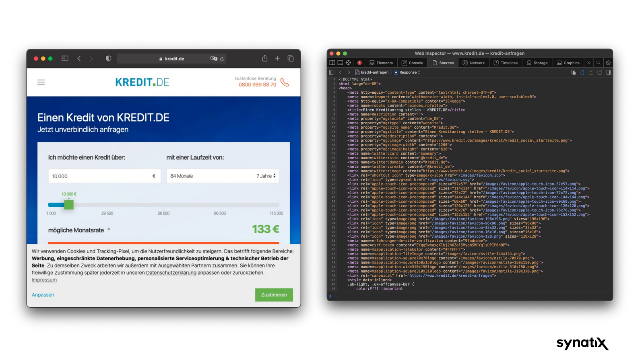Open the Laufzeit 84 Monate dropdown

click(223, 176)
